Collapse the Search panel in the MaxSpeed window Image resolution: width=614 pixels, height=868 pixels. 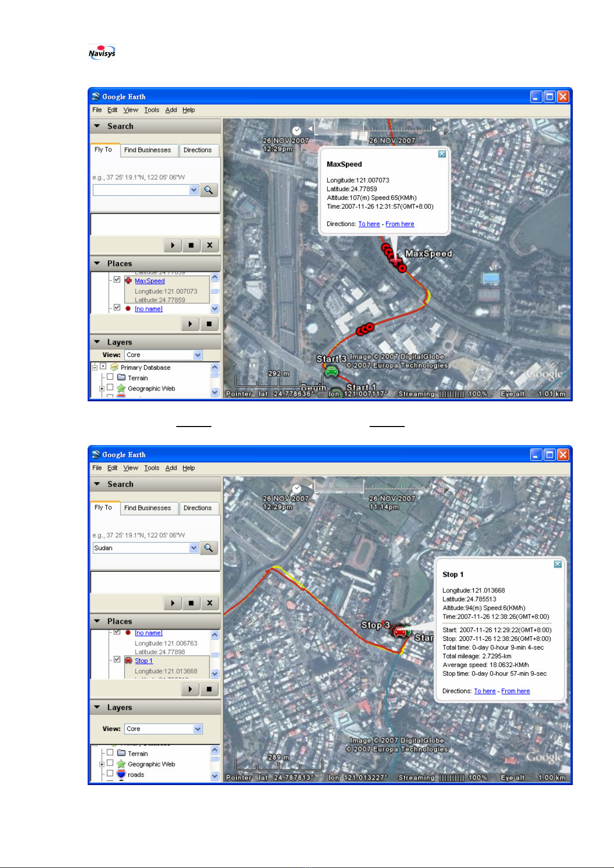[97, 126]
